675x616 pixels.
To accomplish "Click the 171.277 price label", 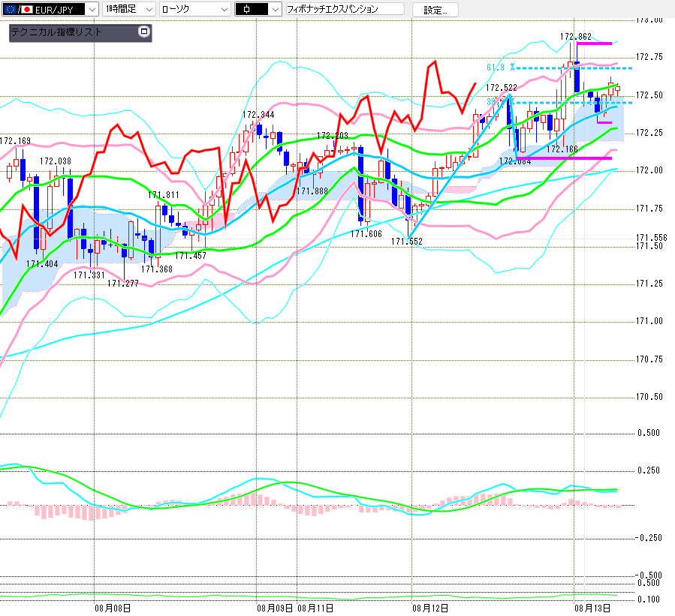I will 123,284.
